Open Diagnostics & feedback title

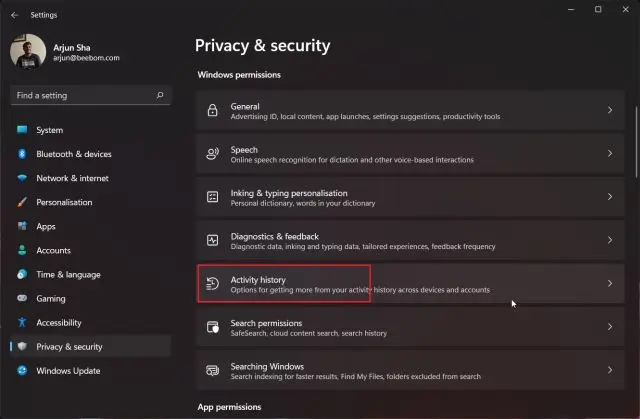[x=275, y=236]
